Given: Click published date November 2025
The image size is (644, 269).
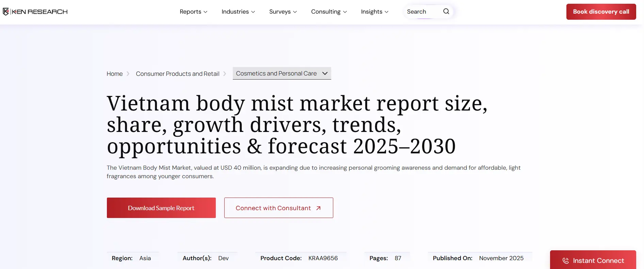Looking at the screenshot, I should click(x=501, y=258).
